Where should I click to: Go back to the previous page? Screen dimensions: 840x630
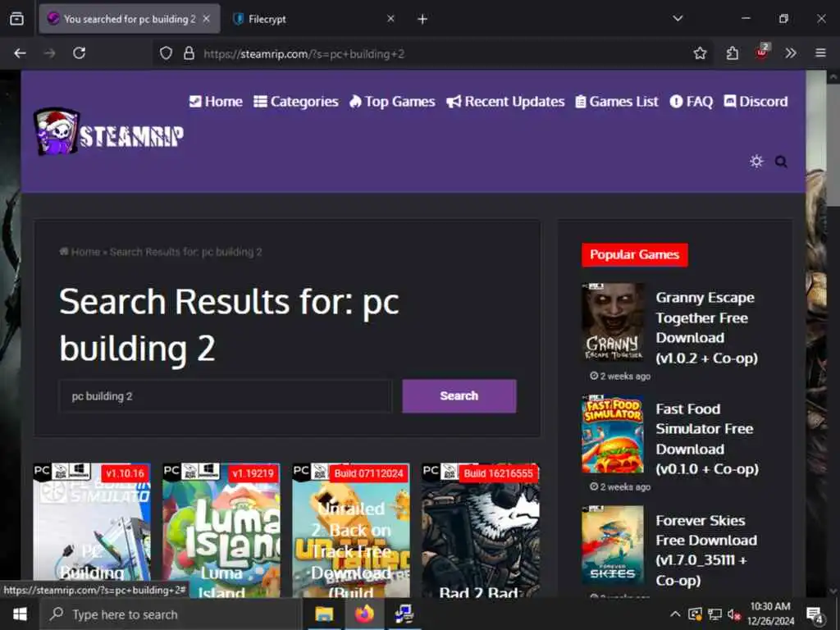[20, 53]
